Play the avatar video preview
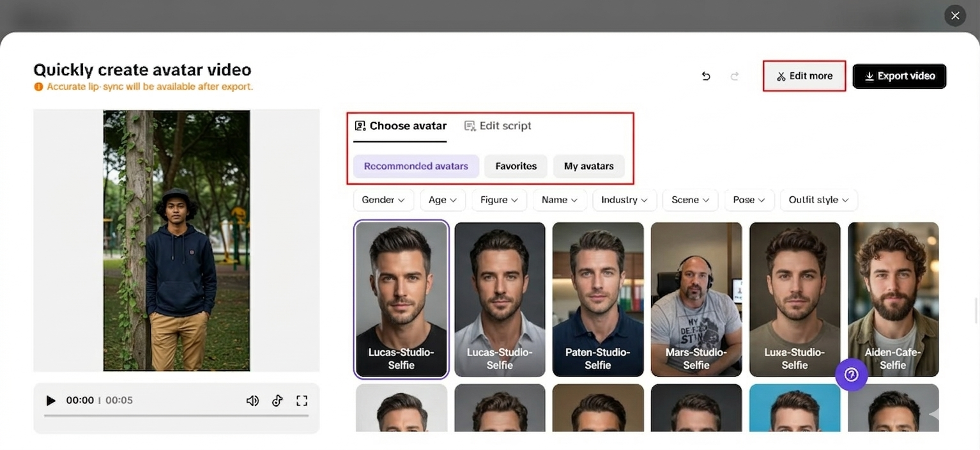This screenshot has width=980, height=450. (51, 401)
